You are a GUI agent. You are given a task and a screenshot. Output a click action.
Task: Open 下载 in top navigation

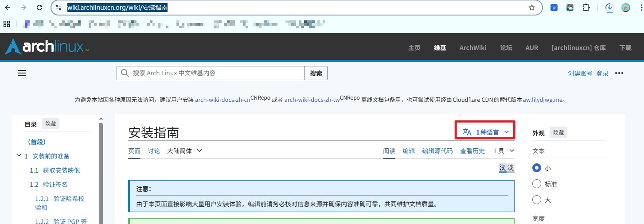point(625,48)
